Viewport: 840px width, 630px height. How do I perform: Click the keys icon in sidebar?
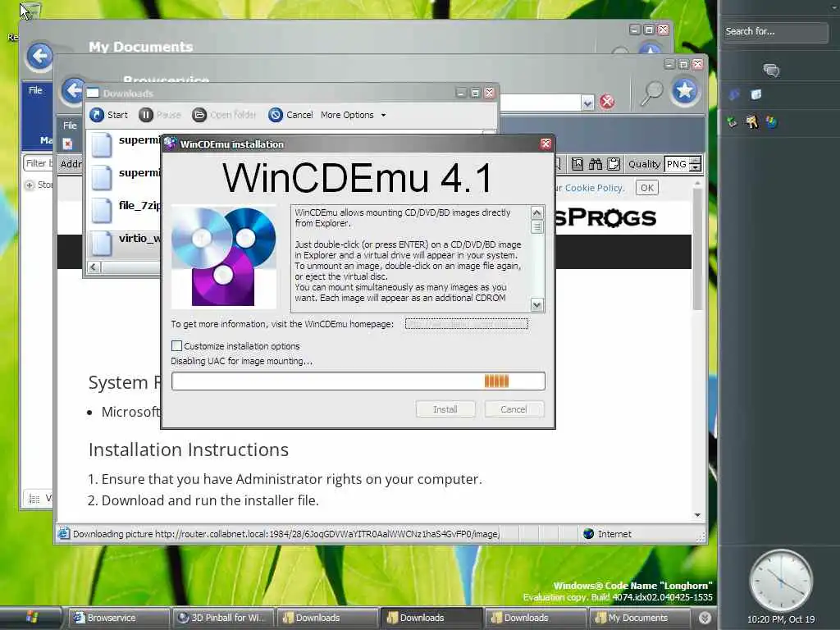[751, 122]
